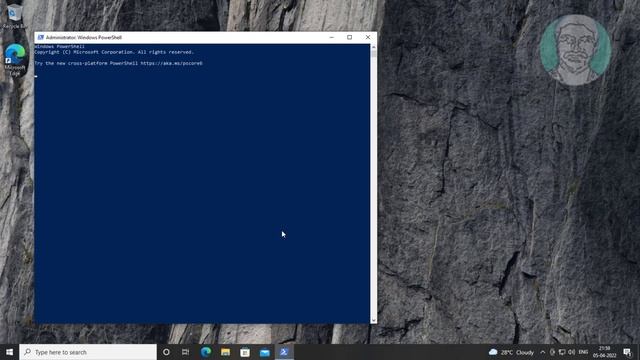
Task: Click the PowerShell scrollbar up arrow
Action: coord(373,47)
